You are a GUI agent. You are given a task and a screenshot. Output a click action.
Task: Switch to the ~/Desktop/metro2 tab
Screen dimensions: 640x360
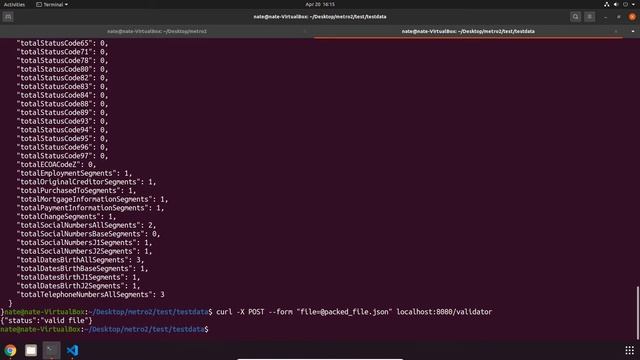(157, 31)
